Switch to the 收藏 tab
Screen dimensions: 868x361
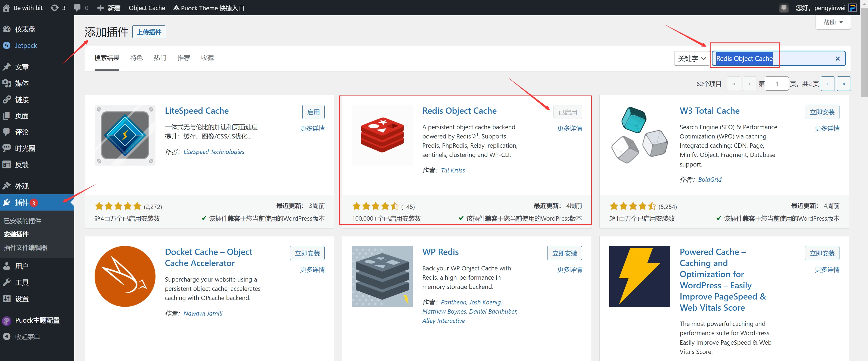pos(207,58)
